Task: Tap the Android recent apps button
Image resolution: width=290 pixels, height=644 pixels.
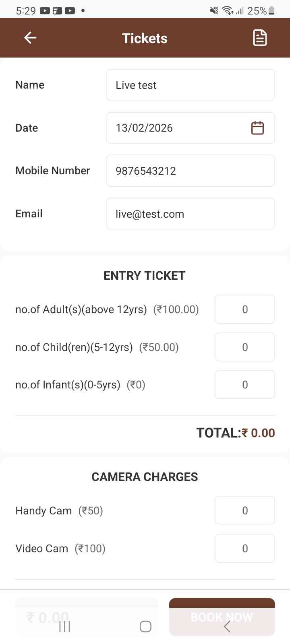Action: [64, 626]
